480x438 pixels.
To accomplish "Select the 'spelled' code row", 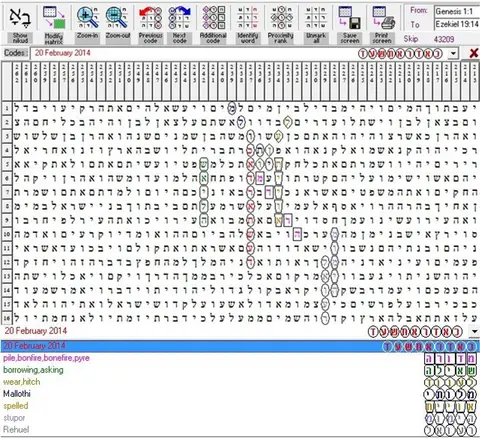I will click(240, 406).
